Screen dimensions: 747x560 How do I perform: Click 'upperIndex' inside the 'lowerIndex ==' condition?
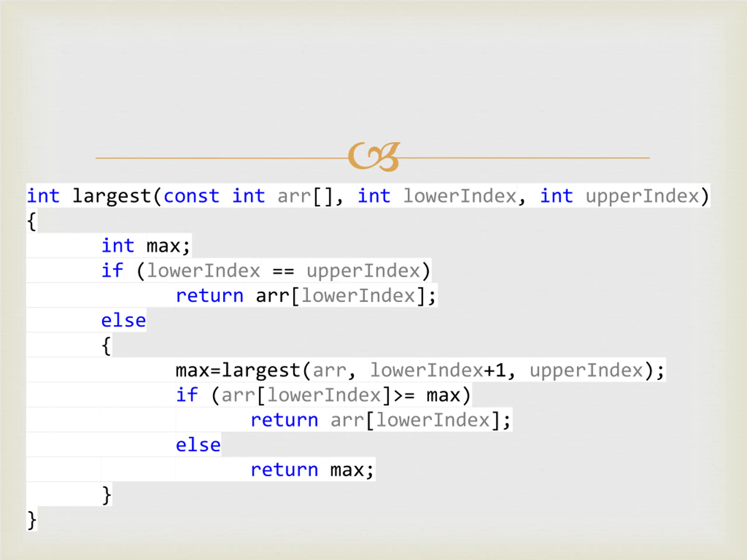pyautogui.click(x=363, y=271)
